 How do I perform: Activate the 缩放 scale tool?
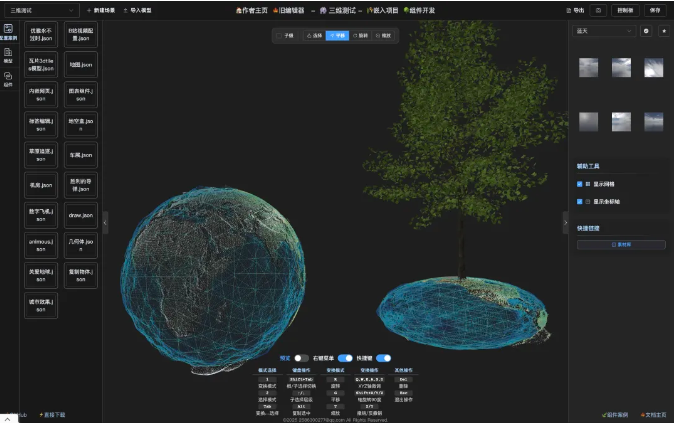(383, 35)
